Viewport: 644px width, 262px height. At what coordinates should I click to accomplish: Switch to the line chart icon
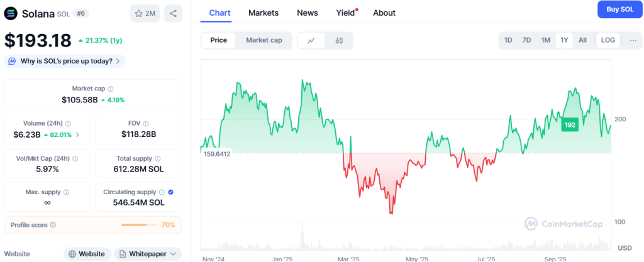311,40
